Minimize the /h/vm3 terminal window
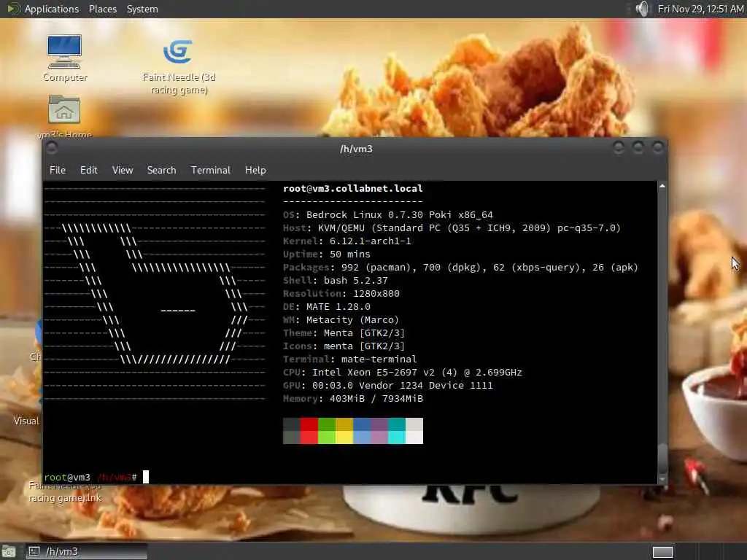Image resolution: width=747 pixels, height=560 pixels. 619,147
